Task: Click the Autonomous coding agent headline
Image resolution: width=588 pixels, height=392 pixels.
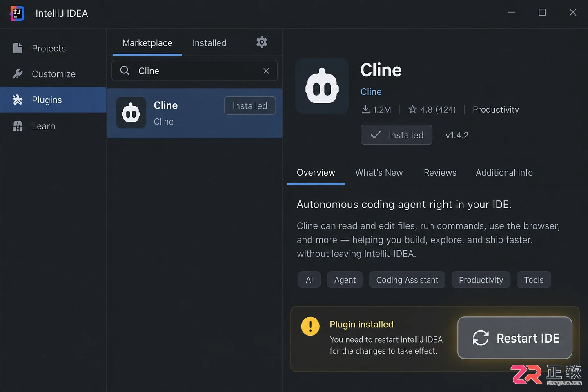Action: pos(404,204)
